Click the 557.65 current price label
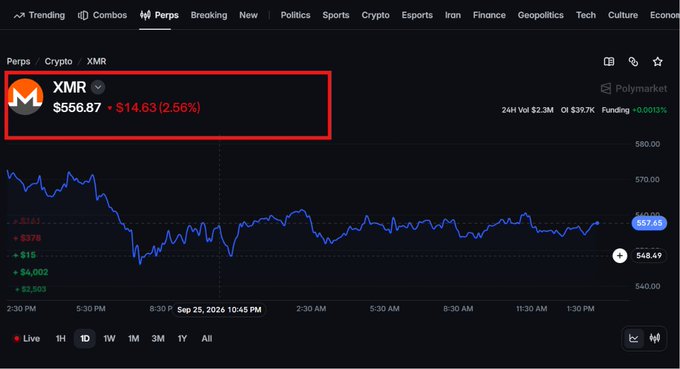The height and width of the screenshot is (369, 680). (649, 223)
